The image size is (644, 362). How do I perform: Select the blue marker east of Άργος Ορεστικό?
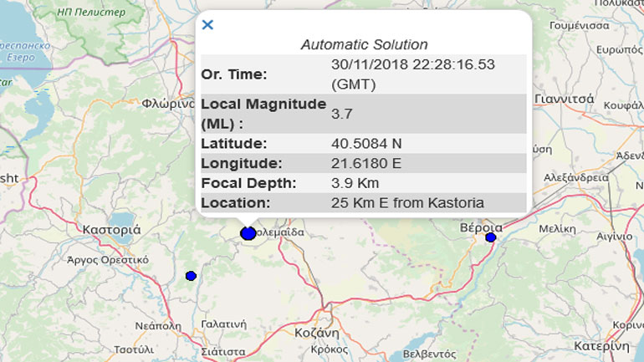coord(191,275)
